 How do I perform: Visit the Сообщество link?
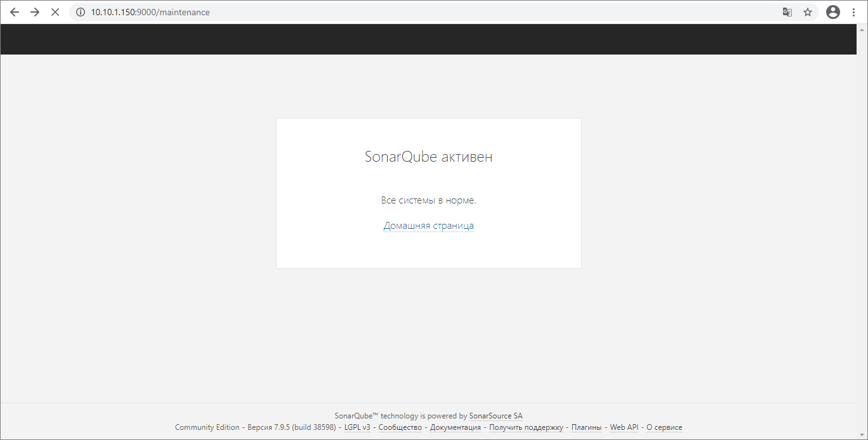(x=400, y=427)
